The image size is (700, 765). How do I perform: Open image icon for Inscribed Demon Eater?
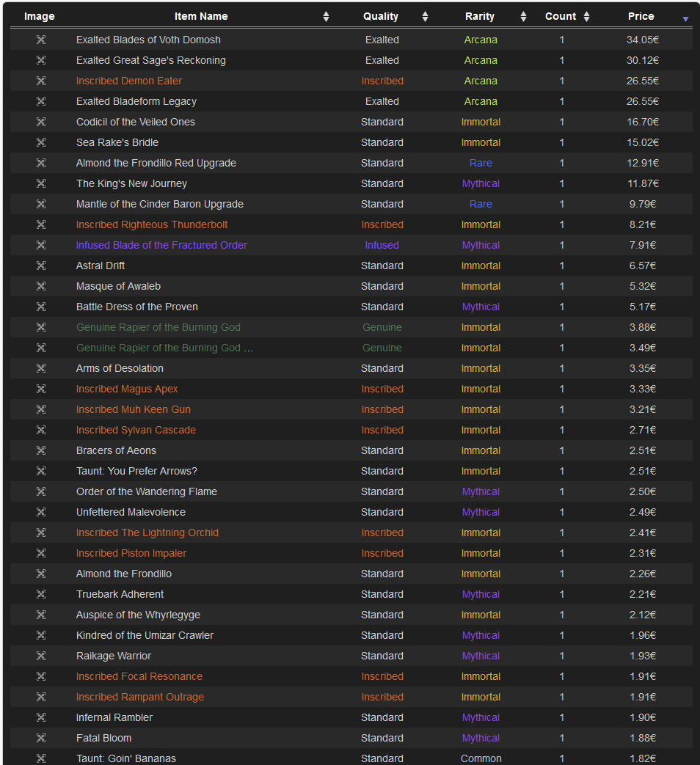(x=41, y=81)
